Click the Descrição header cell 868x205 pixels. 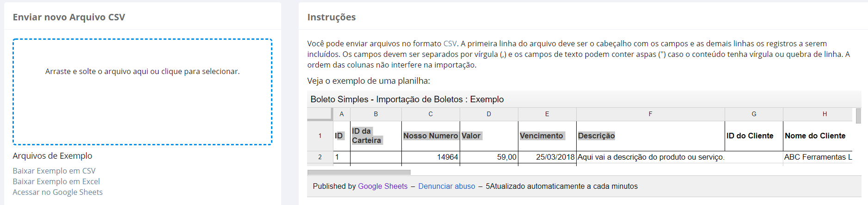pos(651,136)
